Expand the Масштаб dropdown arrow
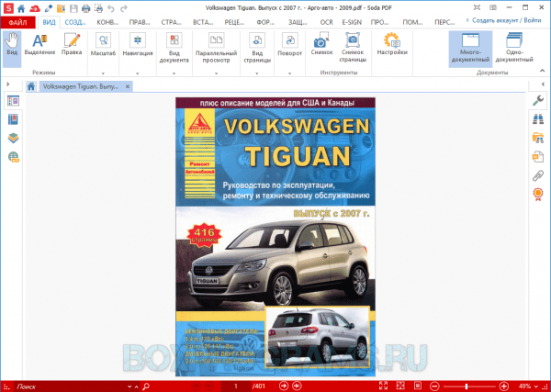The image size is (551, 392). (103, 73)
